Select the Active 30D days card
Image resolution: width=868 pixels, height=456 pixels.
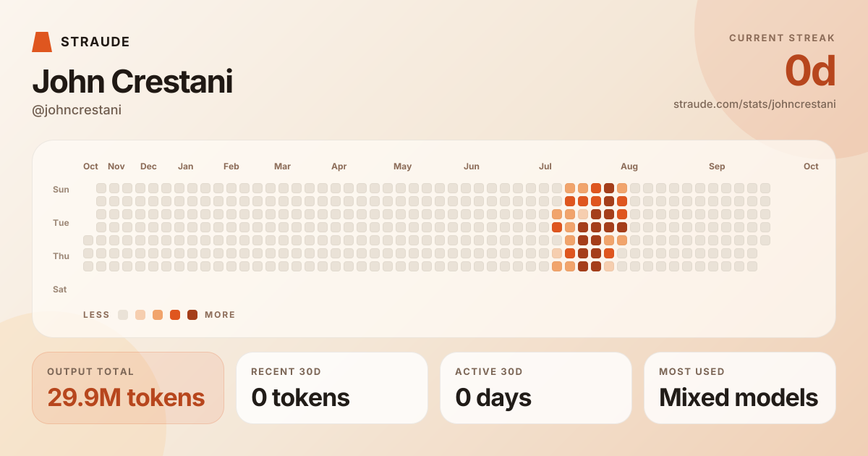point(536,388)
